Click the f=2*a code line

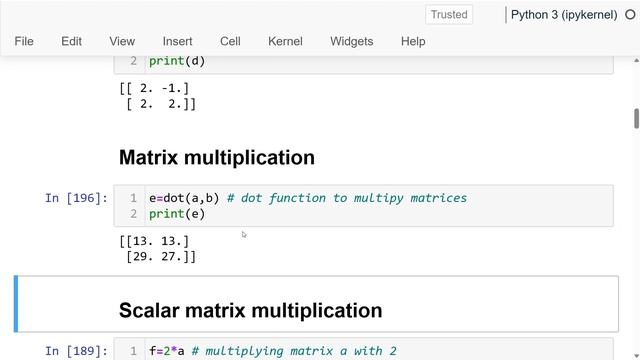click(273, 351)
